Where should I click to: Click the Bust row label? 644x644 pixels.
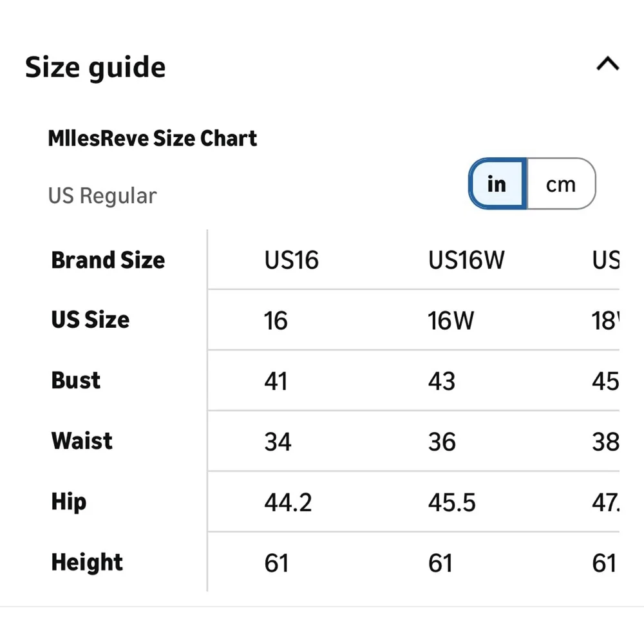[76, 380]
